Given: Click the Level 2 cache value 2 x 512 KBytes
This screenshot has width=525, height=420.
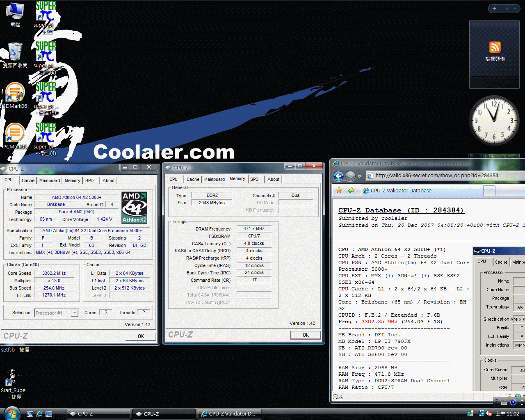Looking at the screenshot, I should (130, 288).
